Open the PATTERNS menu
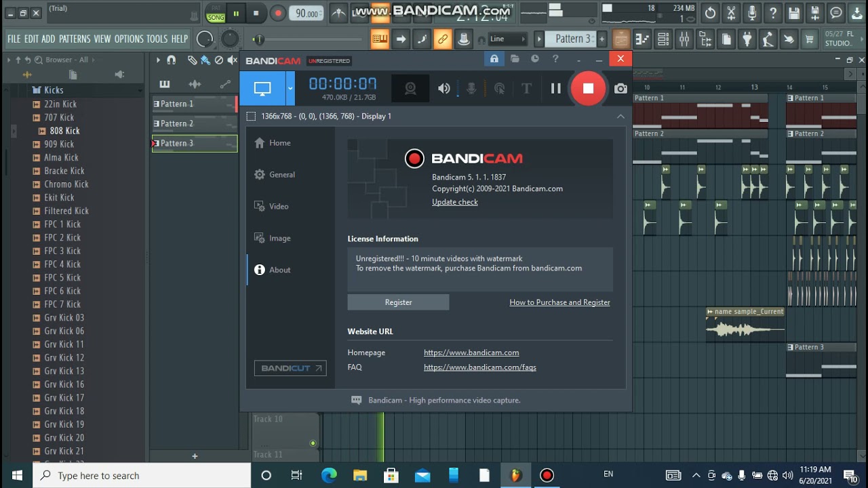Screen dimensions: 868x488 click(x=75, y=39)
